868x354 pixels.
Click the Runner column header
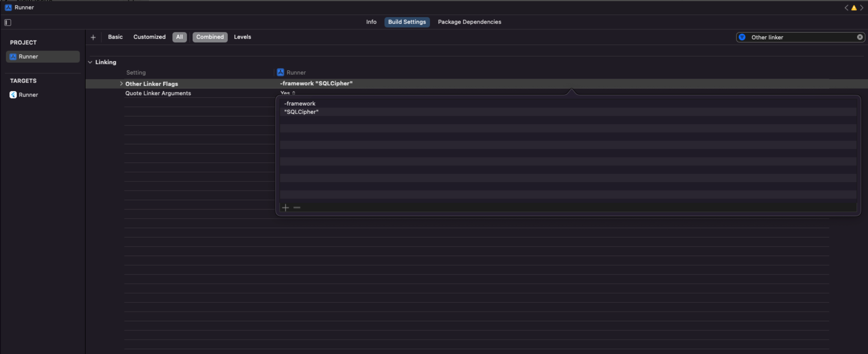point(292,72)
